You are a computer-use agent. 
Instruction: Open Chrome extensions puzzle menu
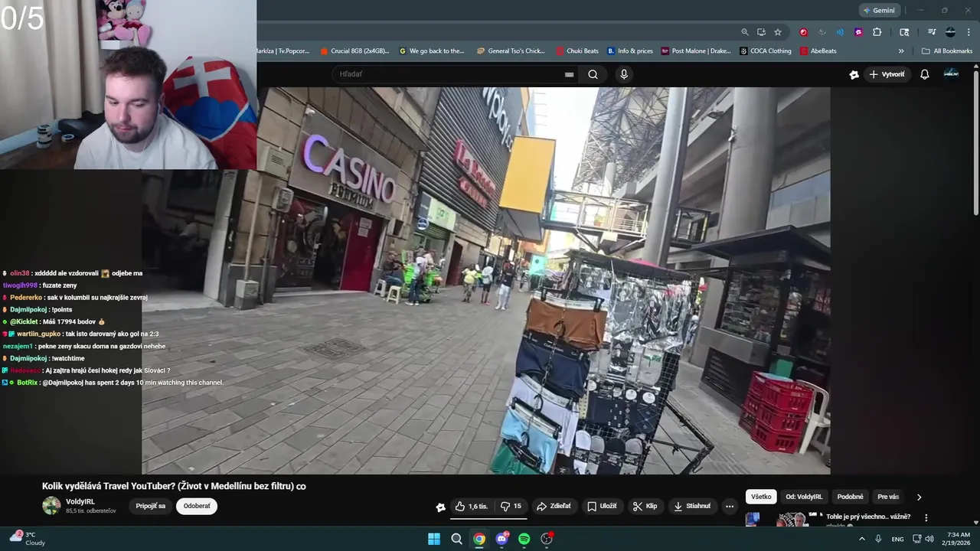(x=877, y=32)
